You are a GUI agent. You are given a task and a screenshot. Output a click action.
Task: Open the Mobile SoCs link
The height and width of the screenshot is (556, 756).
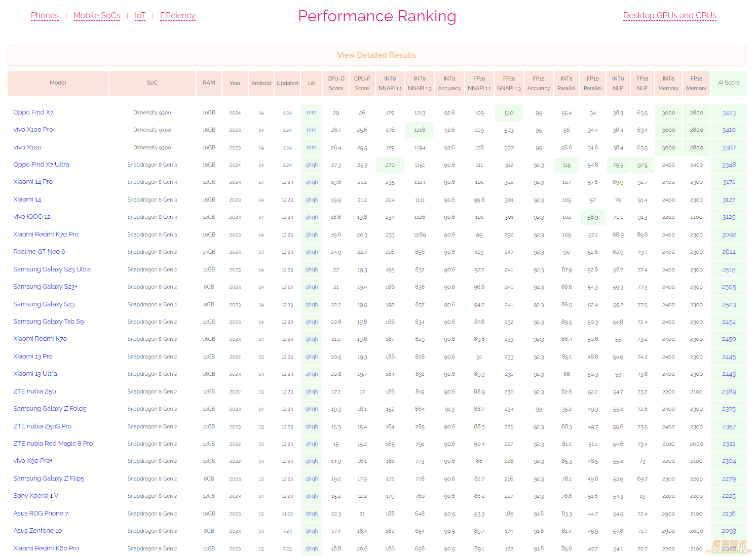click(x=97, y=16)
